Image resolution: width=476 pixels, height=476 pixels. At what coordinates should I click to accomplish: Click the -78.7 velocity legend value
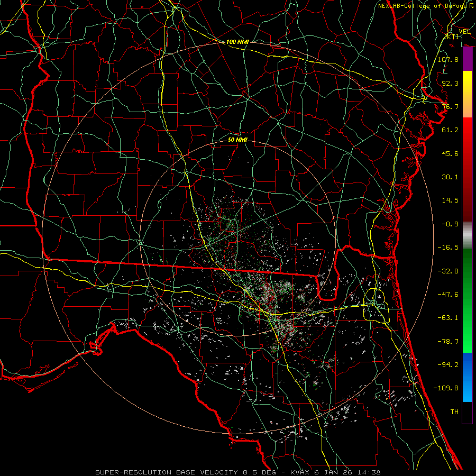coord(448,342)
